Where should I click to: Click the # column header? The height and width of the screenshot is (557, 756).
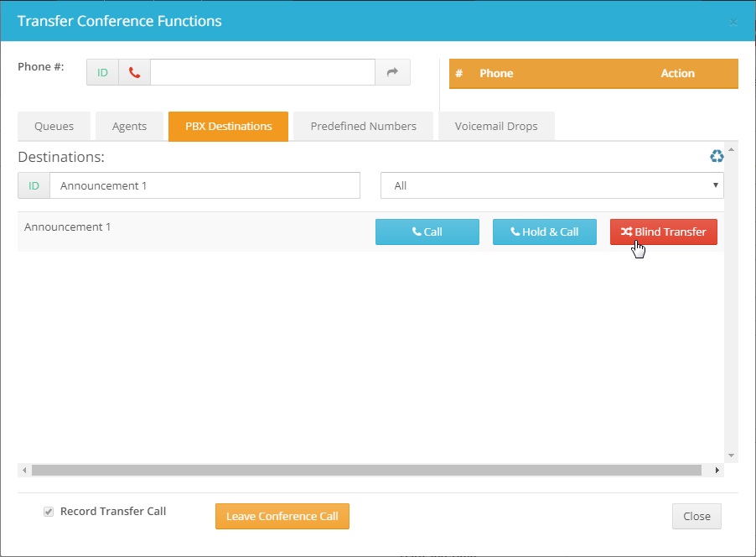click(x=459, y=73)
